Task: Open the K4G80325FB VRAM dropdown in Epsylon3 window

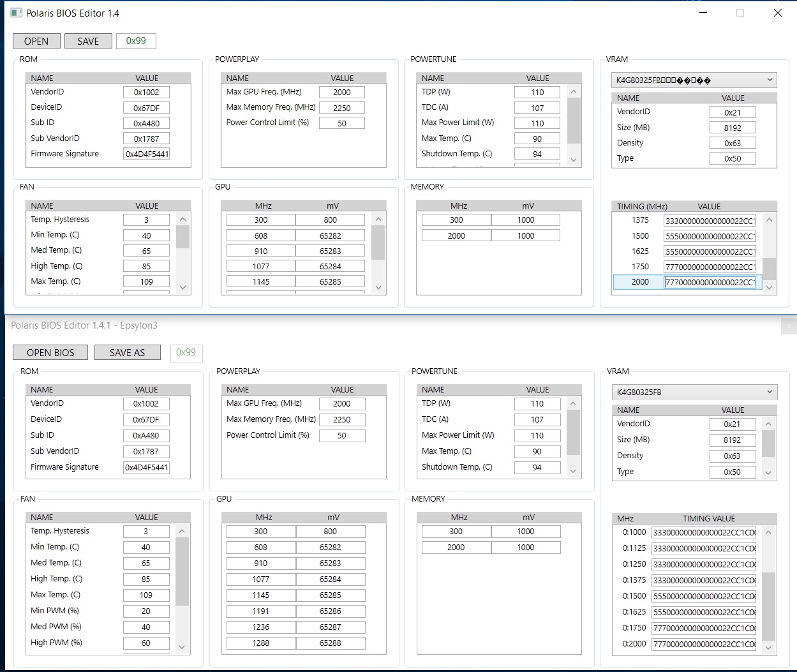Action: (x=694, y=392)
